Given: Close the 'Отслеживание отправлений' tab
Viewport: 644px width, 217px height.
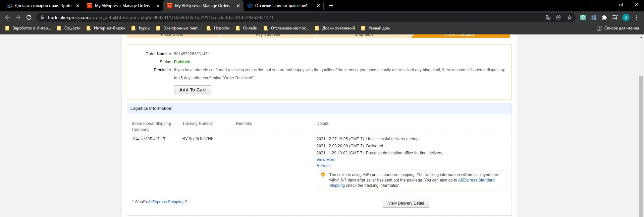Looking at the screenshot, I should (x=318, y=6).
